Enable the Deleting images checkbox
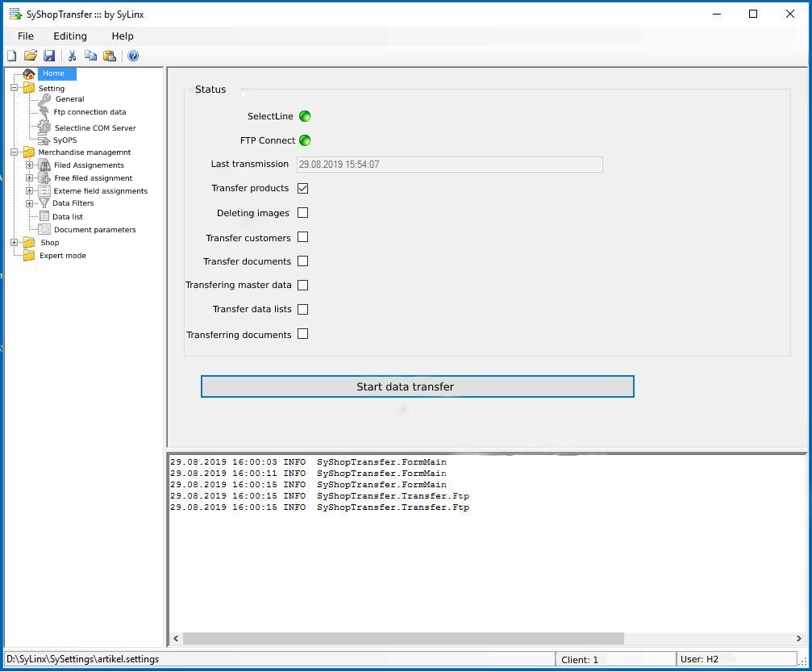Image resolution: width=812 pixels, height=672 pixels. coord(303,212)
